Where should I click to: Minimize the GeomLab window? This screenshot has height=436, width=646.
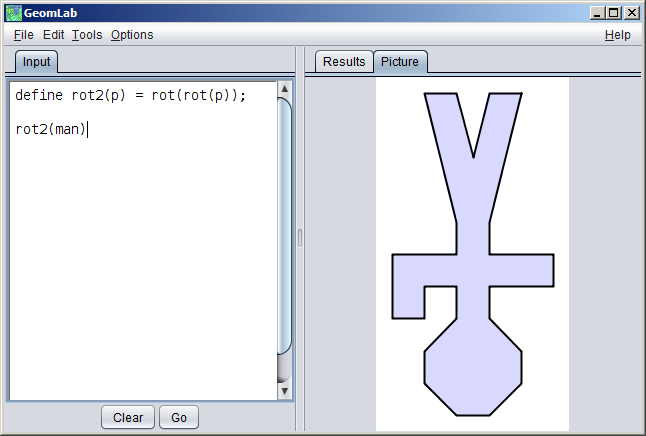597,13
